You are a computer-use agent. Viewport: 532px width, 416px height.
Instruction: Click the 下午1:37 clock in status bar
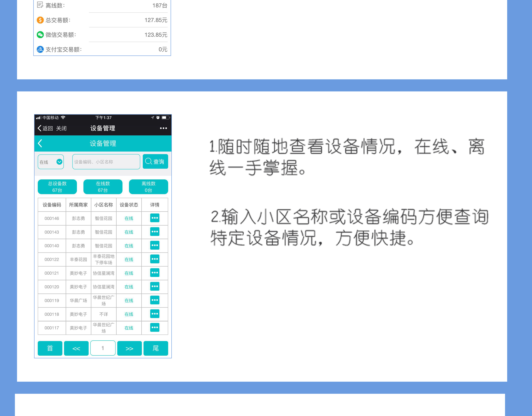[x=104, y=117]
